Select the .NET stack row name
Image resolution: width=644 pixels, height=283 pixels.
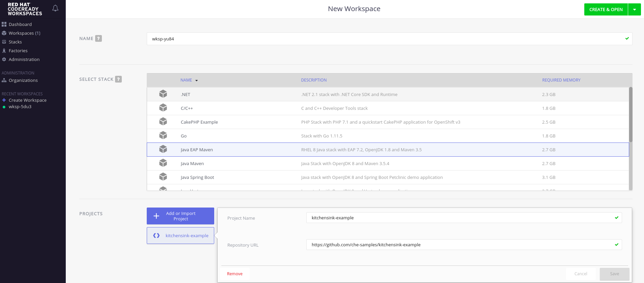click(186, 94)
